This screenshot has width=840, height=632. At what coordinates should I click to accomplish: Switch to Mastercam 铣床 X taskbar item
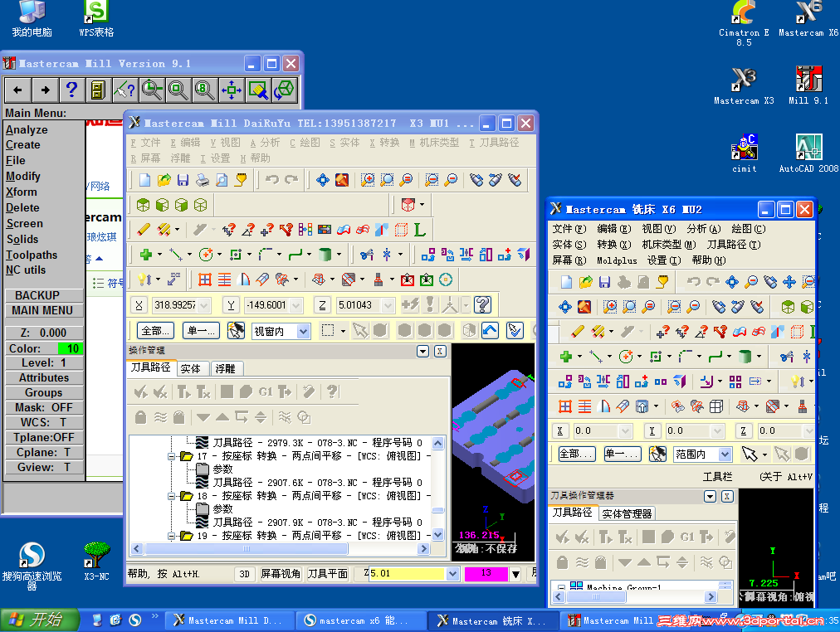pyautogui.click(x=492, y=620)
